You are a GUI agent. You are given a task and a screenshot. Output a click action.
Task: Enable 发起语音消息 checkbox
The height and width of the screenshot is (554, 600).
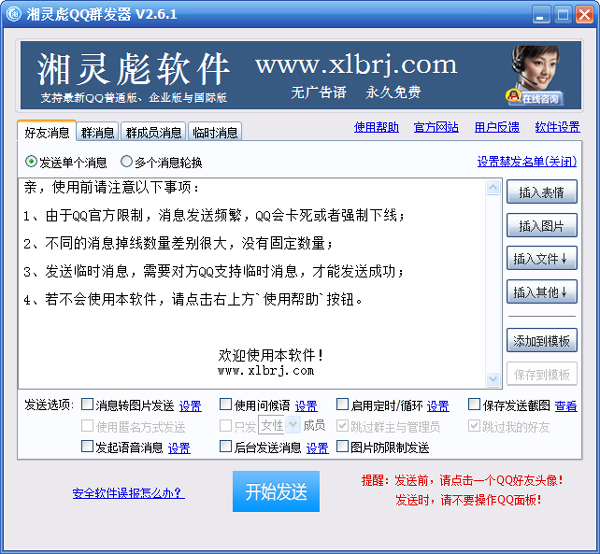point(87,446)
